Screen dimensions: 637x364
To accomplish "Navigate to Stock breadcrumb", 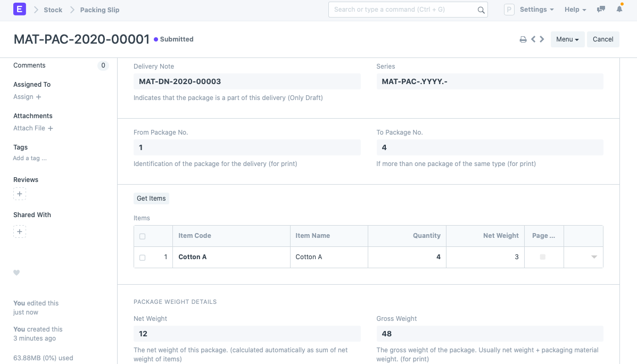I will 53,10.
